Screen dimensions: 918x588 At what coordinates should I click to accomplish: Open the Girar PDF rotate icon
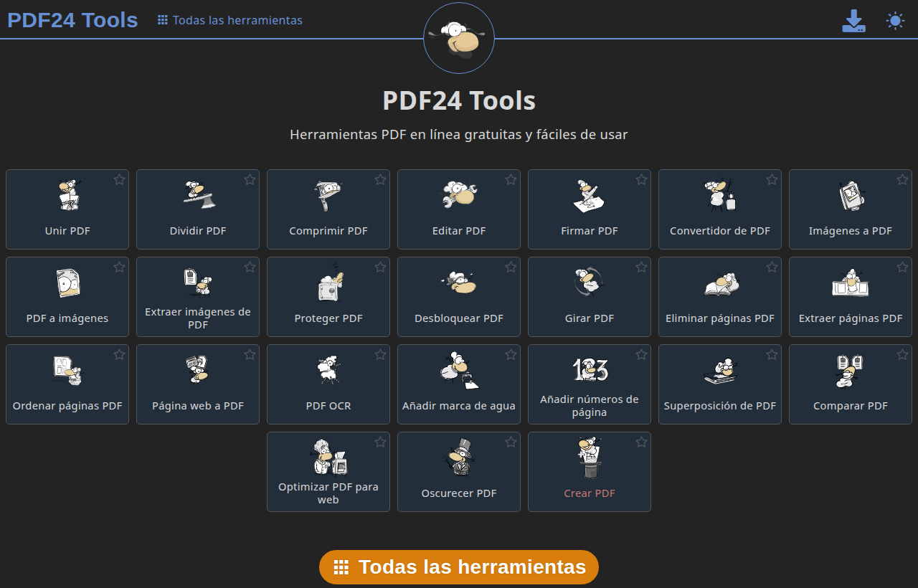click(590, 283)
